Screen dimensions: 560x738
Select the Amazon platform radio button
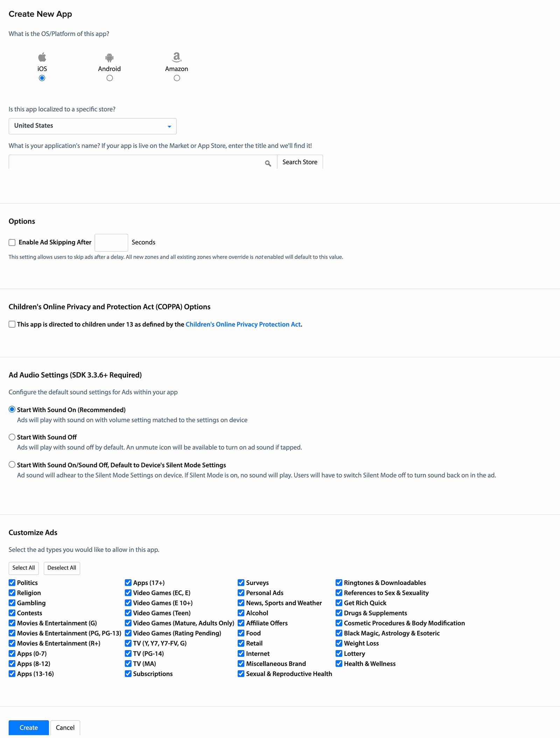177,78
